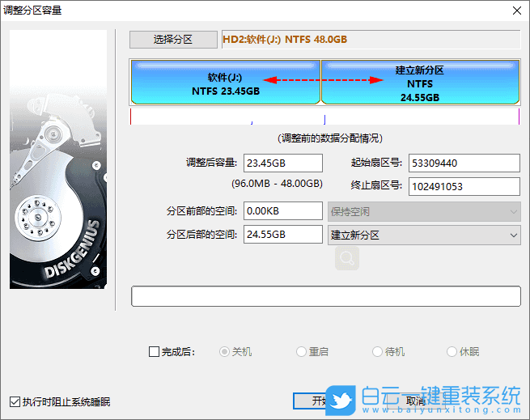
Task: Click the 终止扇区号 sector field
Action: point(464,187)
